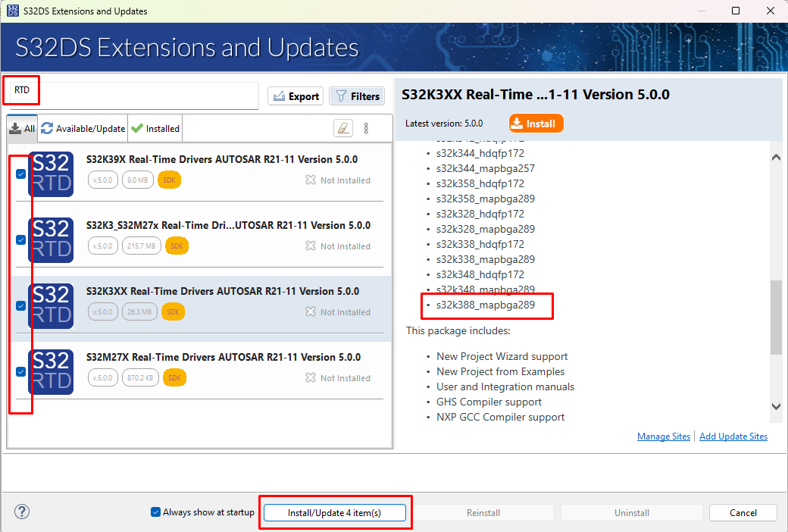Screen dimensions: 788x532
Task: Open the Filters dropdown
Action: click(357, 96)
